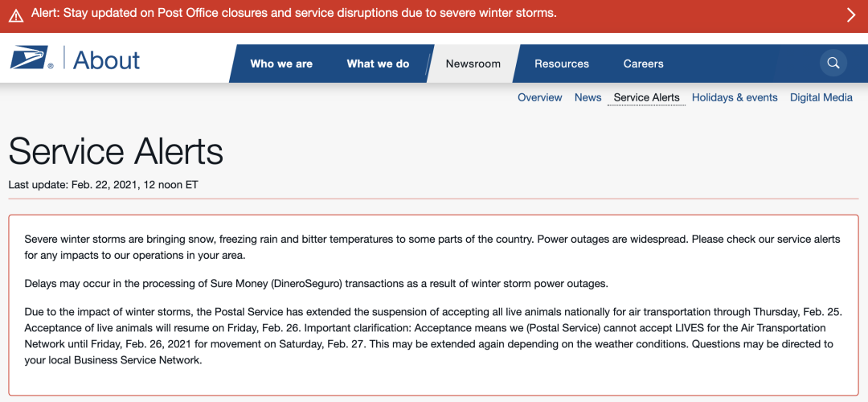The height and width of the screenshot is (402, 868).
Task: Open Holidays & events link
Action: coord(735,97)
